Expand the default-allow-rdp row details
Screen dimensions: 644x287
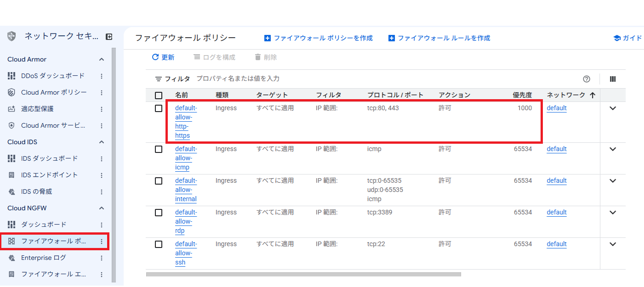coord(613,213)
